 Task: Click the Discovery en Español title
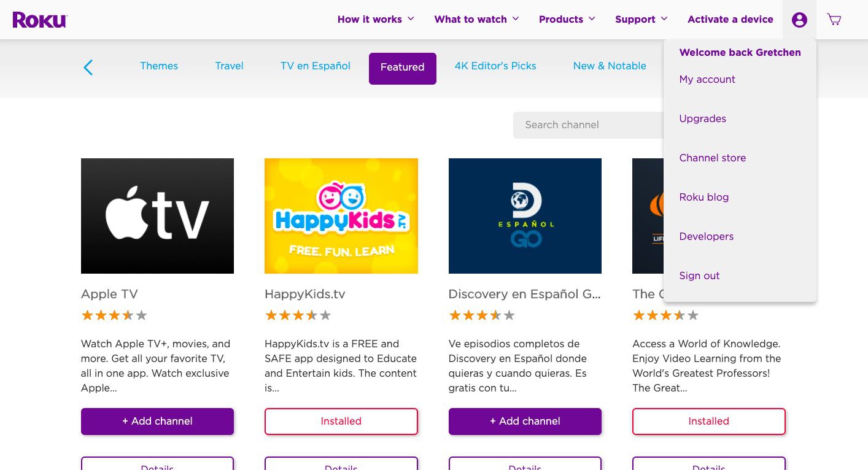pos(525,294)
